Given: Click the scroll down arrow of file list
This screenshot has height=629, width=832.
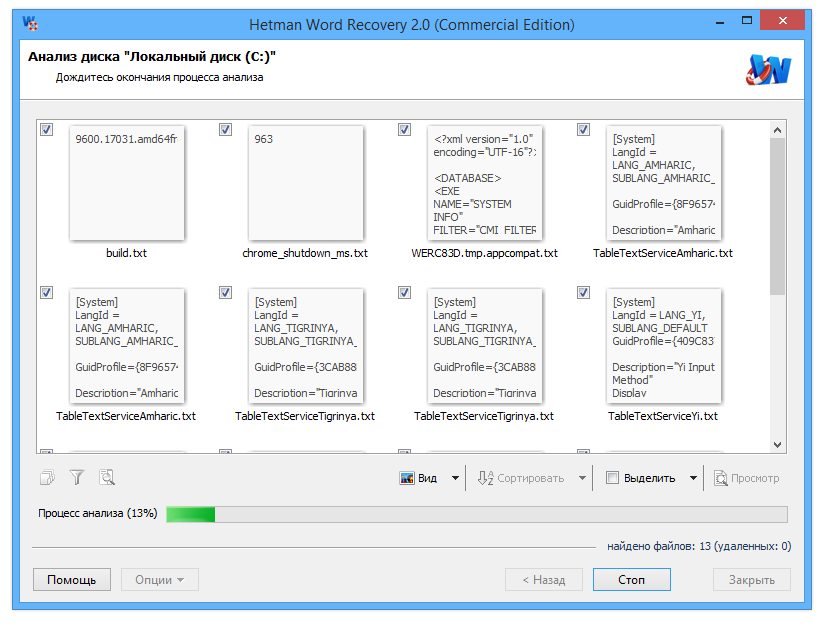Looking at the screenshot, I should pos(777,445).
